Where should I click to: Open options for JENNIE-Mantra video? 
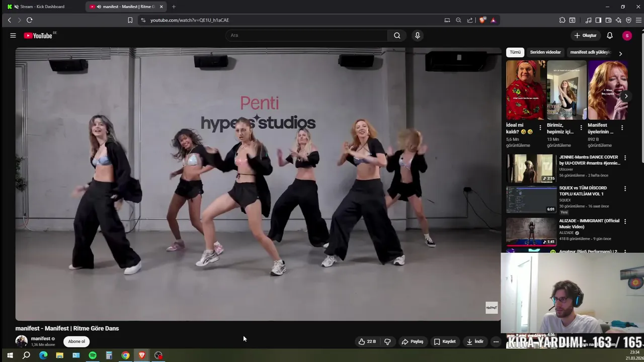pyautogui.click(x=625, y=158)
